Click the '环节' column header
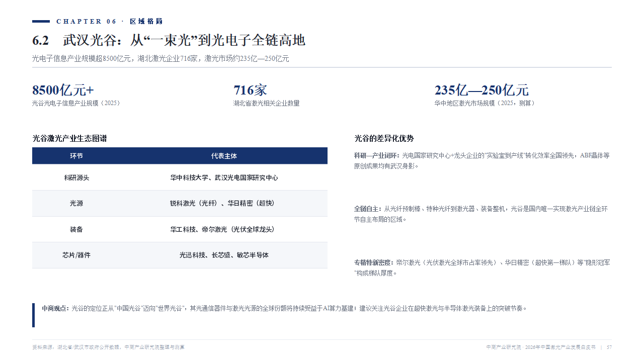Viewport: 644px width, 362px height. tap(76, 156)
